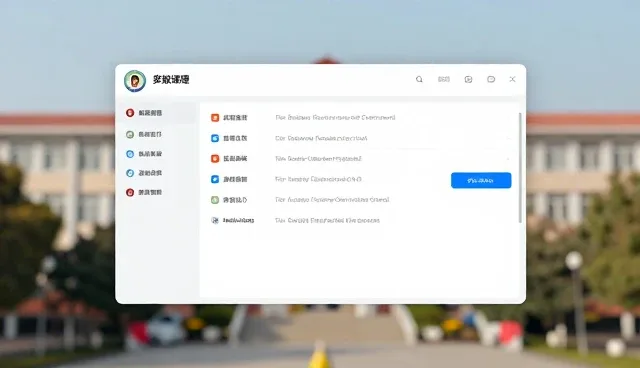Click the orange icon in the third list row
The width and height of the screenshot is (640, 368).
tap(215, 159)
